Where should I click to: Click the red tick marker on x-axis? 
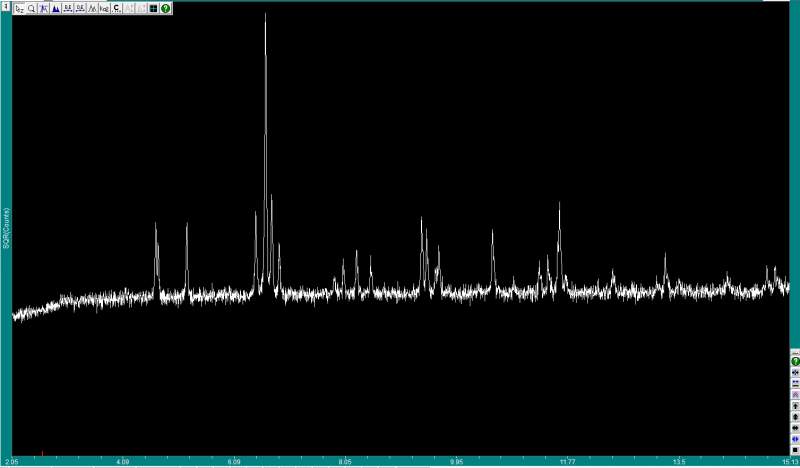(42, 453)
